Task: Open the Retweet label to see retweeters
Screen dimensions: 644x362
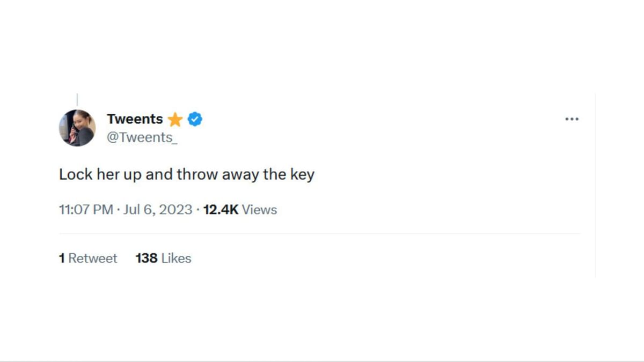Action: pos(93,258)
